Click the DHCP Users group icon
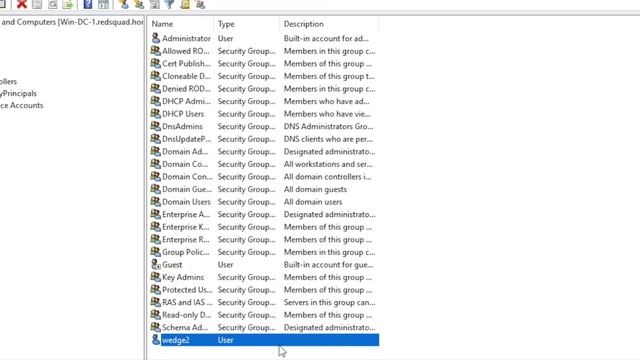The width and height of the screenshot is (640, 360). click(x=156, y=114)
